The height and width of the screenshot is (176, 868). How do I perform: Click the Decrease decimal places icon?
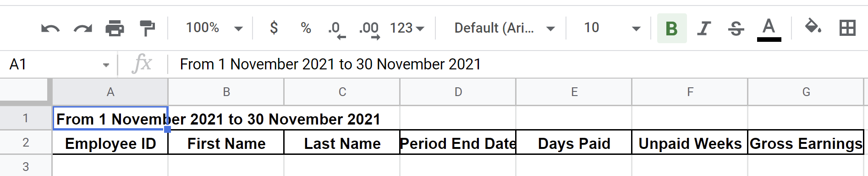click(337, 30)
